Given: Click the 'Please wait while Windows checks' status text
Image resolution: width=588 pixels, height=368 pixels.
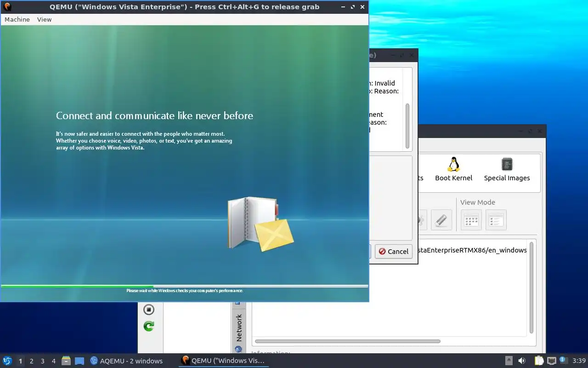Looking at the screenshot, I should (x=185, y=291).
